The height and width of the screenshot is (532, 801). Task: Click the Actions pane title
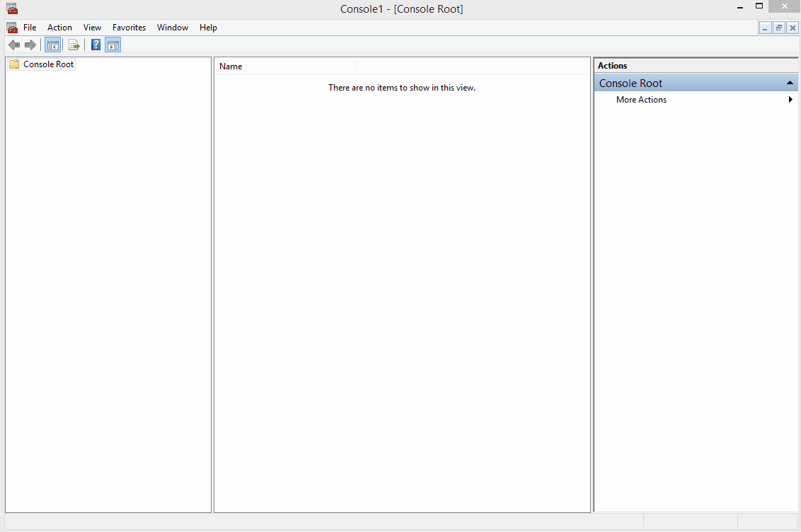(x=613, y=66)
